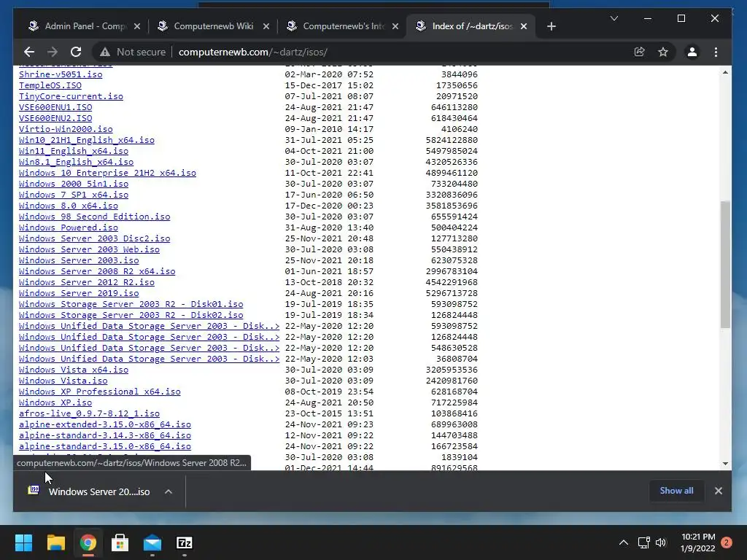Download TempleOS.ISO

[x=50, y=85]
